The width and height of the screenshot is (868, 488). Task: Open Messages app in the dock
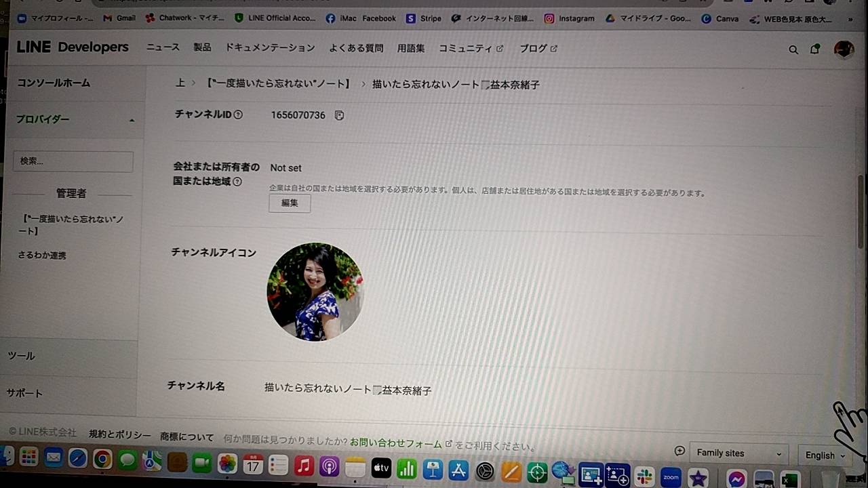(127, 460)
